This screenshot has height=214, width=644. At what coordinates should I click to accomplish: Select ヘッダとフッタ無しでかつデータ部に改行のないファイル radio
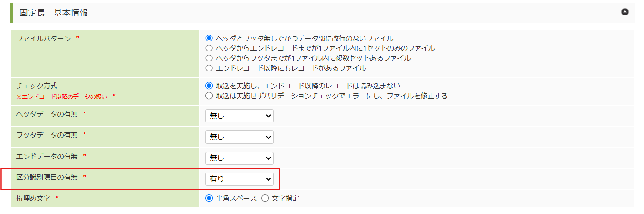(209, 38)
